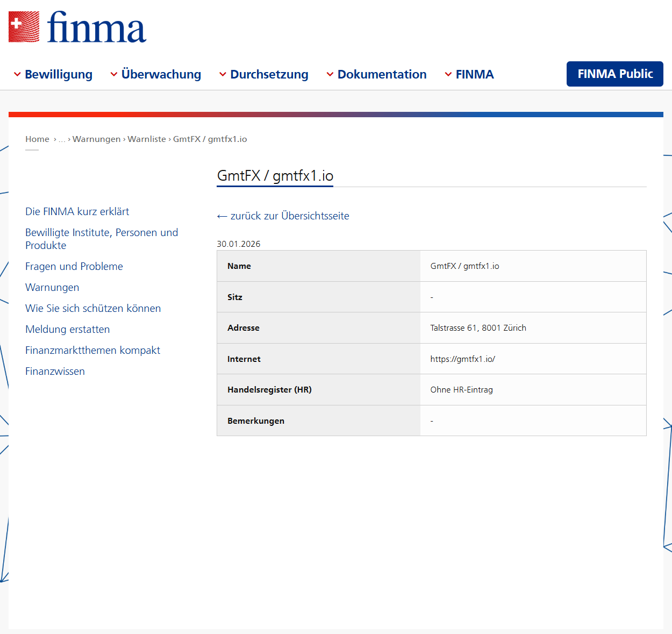672x634 pixels.
Task: Click the Internet row label
Action: pyautogui.click(x=244, y=359)
